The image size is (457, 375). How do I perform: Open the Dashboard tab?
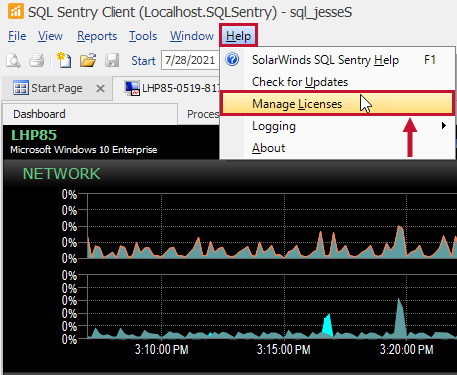(90, 114)
